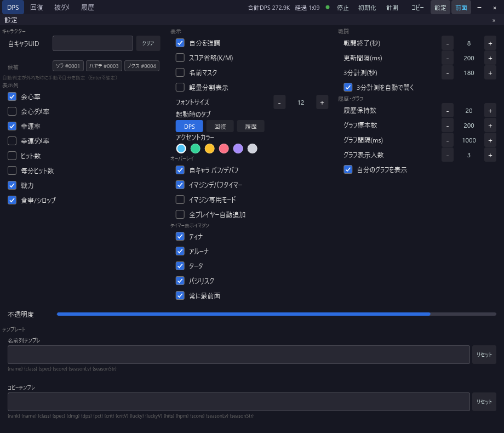Open the 履歴 tab in top bar
Screen dimensions: 504x433
(x=88, y=7)
